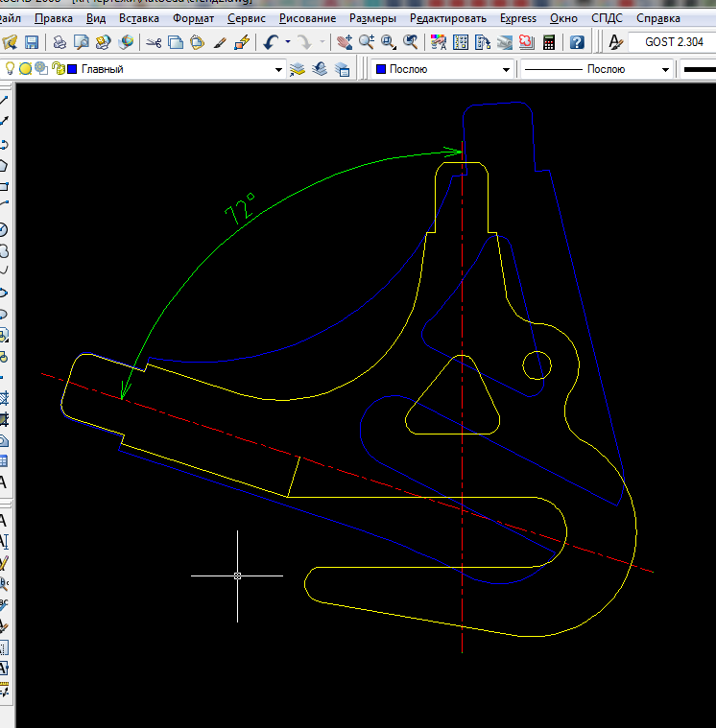This screenshot has width=716, height=728.
Task: Click the Help question mark icon
Action: click(576, 42)
